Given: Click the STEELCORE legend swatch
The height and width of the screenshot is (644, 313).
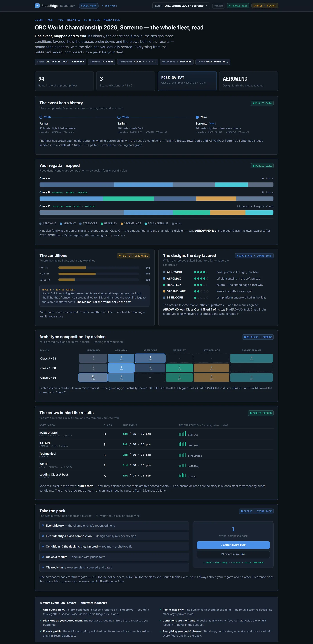Looking at the screenshot, I should [80, 224].
